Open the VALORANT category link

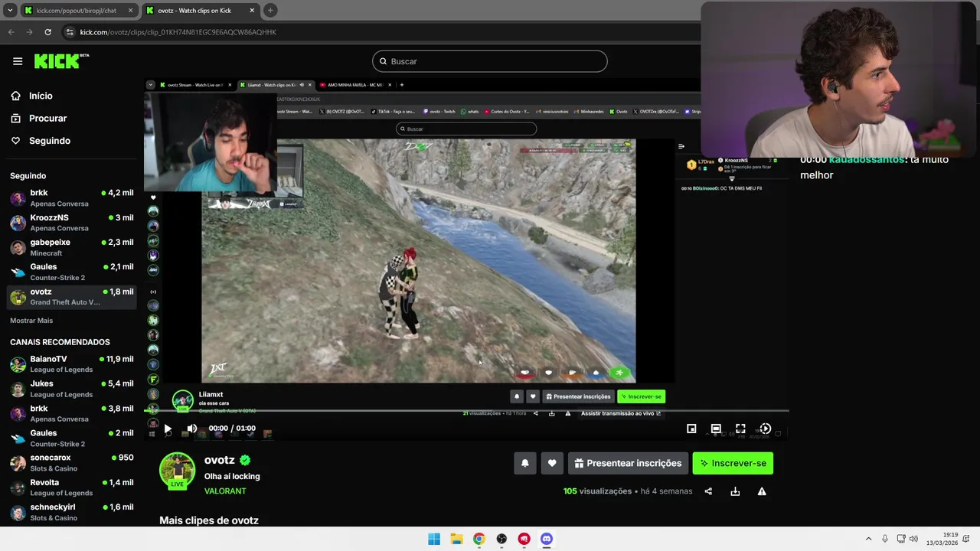point(225,491)
